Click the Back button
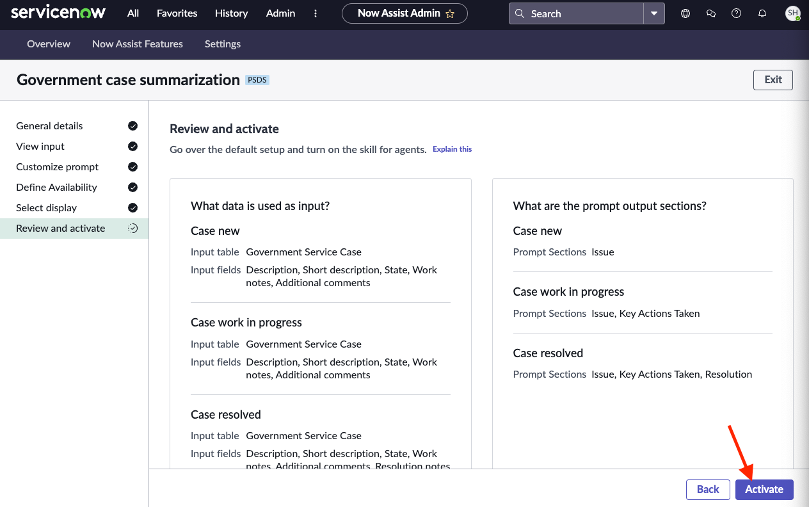The image size is (810, 508). [x=708, y=489]
